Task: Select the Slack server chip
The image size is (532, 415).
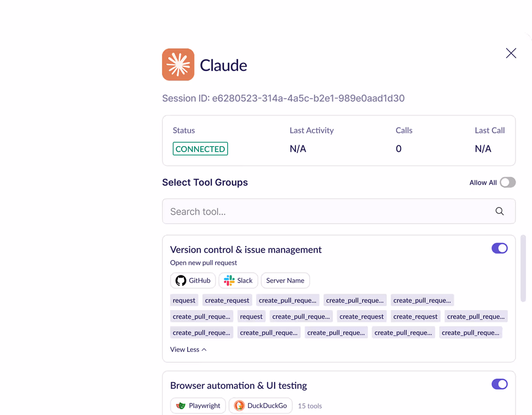Action: (x=238, y=280)
